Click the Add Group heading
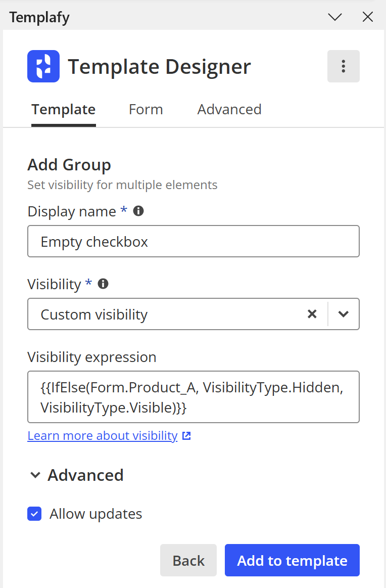Viewport: 386px width, 588px height. pos(69,165)
